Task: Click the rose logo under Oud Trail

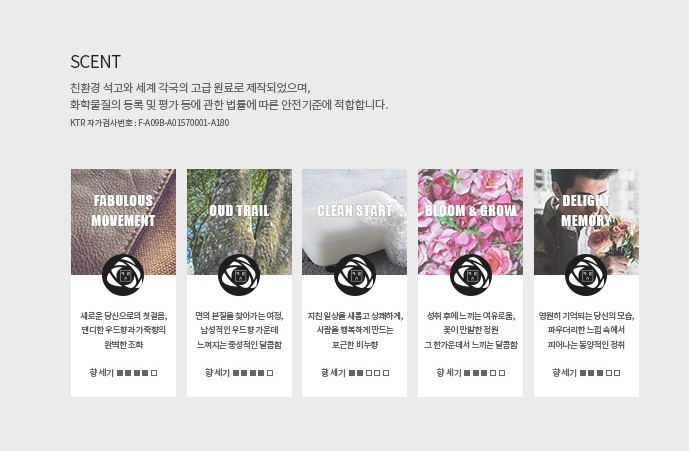Action: [239, 275]
